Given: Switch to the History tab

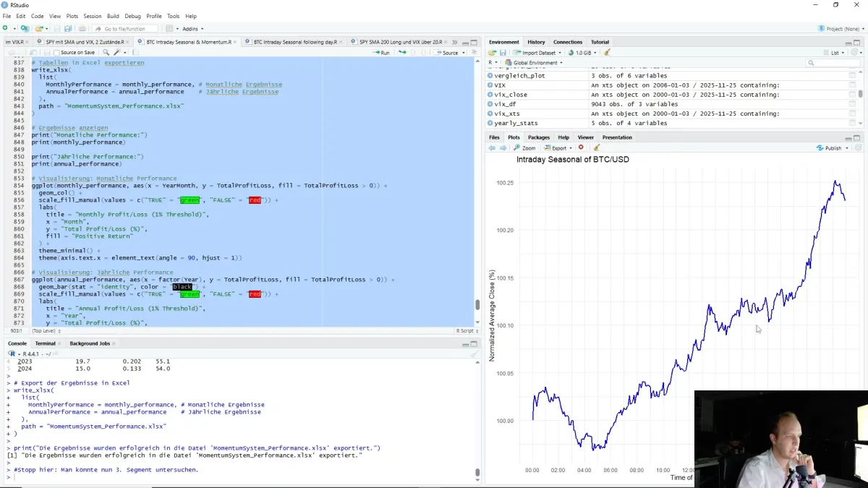Looking at the screenshot, I should pos(536,41).
